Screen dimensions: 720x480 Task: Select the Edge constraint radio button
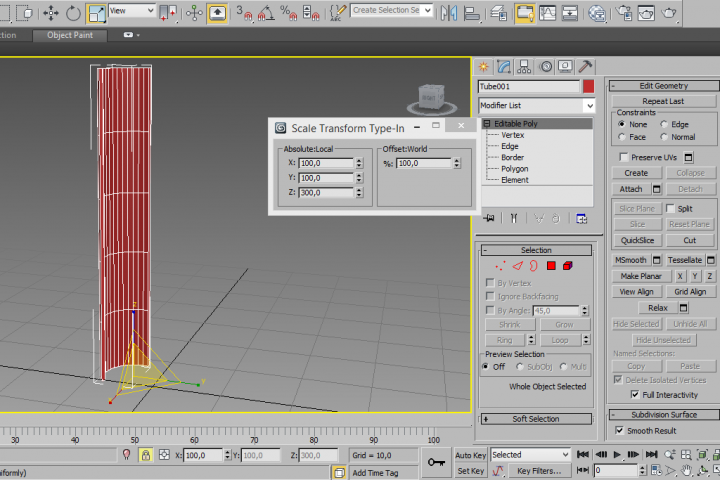point(663,124)
